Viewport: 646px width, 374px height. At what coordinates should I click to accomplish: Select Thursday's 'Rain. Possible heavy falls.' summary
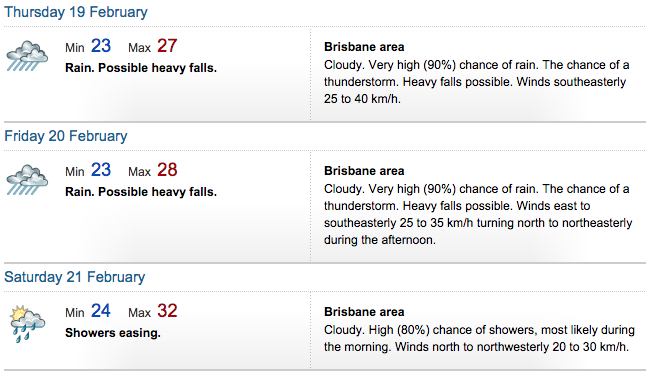coord(141,68)
